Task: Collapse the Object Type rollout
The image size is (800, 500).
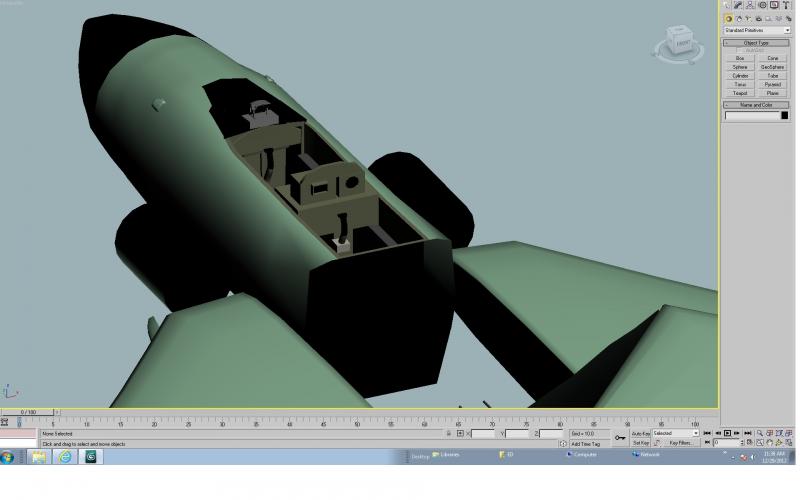Action: point(756,43)
